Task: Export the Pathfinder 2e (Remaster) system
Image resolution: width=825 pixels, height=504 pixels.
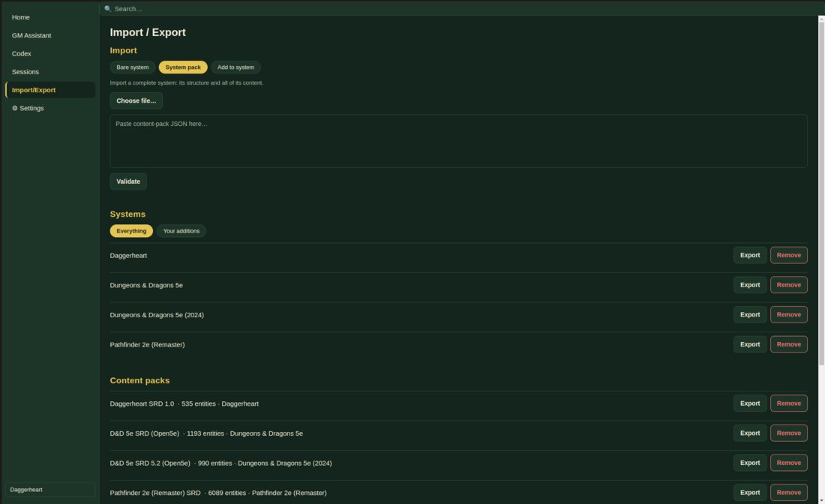Action: [750, 344]
